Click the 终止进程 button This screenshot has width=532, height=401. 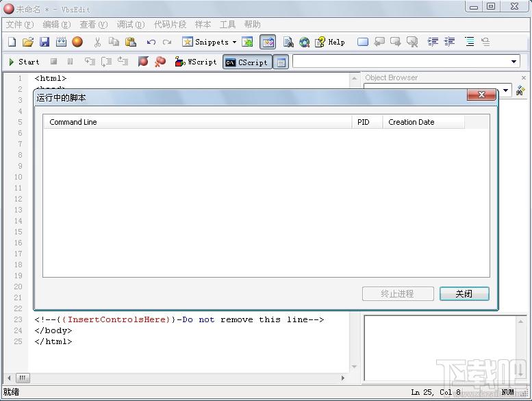coord(398,293)
